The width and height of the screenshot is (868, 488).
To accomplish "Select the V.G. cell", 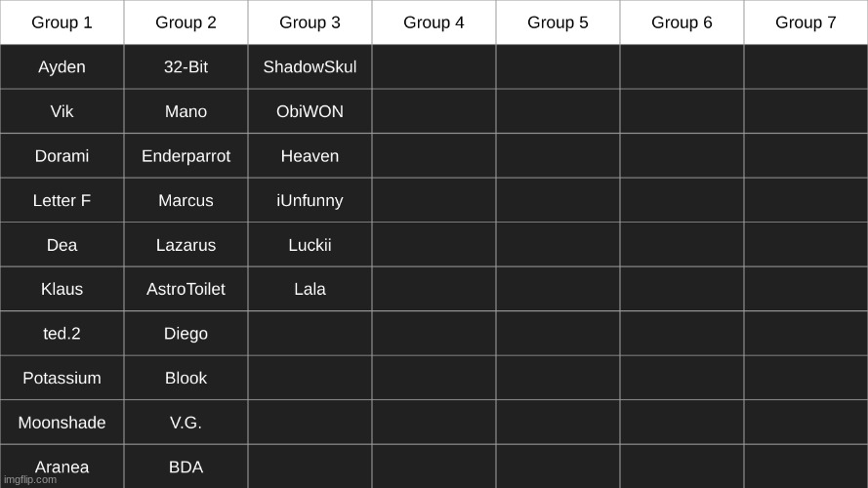I will [186, 424].
